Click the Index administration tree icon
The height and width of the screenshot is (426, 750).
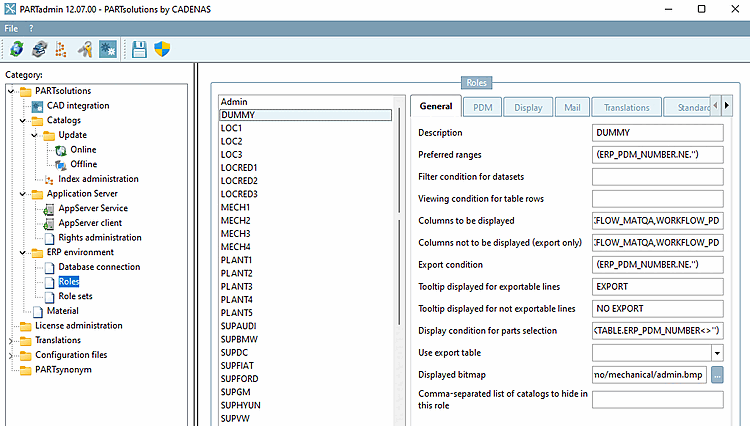coord(49,180)
